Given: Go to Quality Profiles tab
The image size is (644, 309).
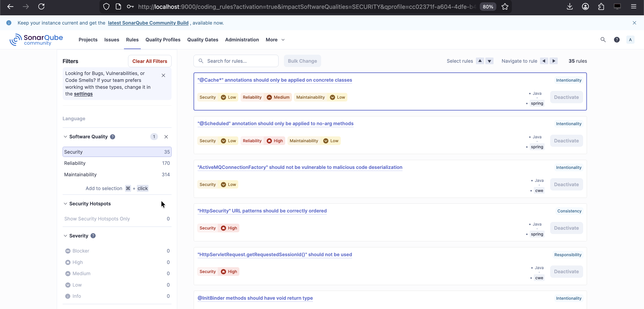Looking at the screenshot, I should (163, 39).
